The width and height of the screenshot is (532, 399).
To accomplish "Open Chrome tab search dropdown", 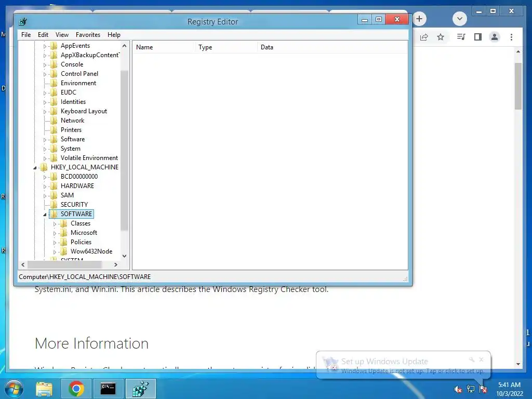I will click(x=460, y=19).
